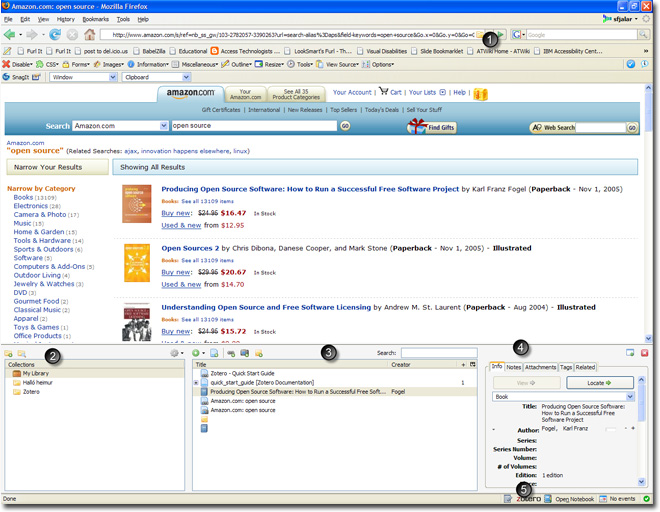Open the Tools menu

(x=123, y=19)
